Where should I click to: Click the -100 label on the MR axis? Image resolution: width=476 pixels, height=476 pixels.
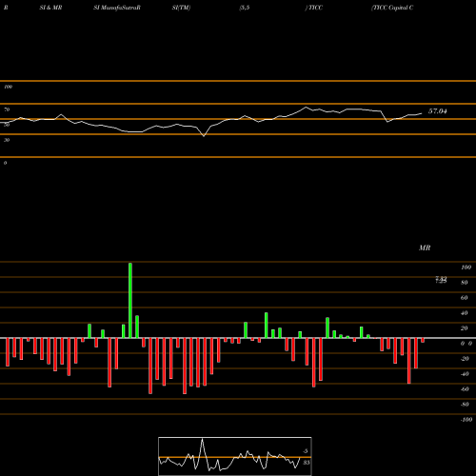pyautogui.click(x=466, y=420)
